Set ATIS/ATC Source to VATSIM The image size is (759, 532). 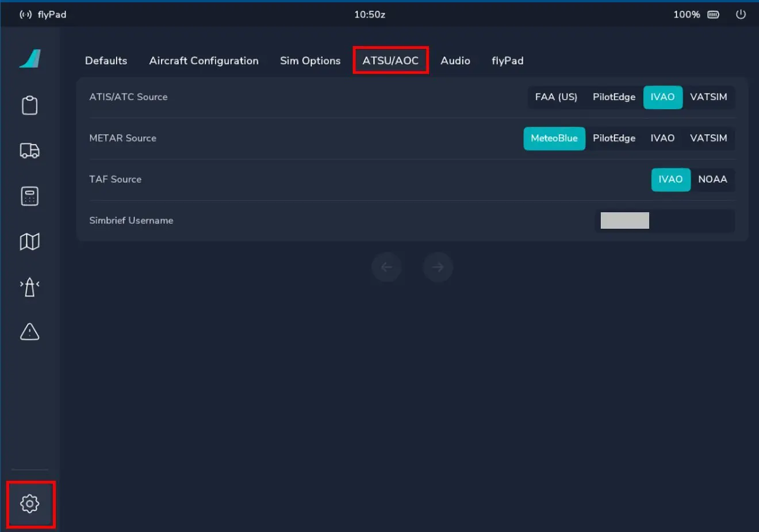708,97
